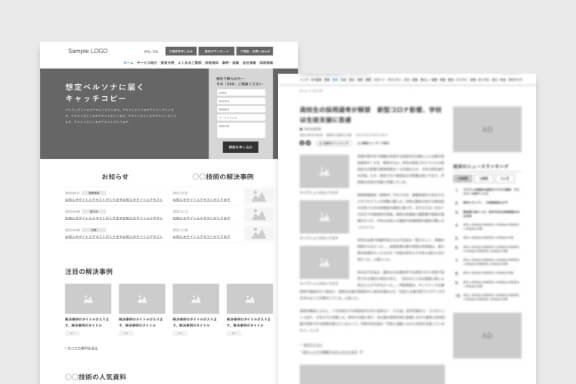Select the first active ranking tab
The width and height of the screenshot is (576, 384).
(x=463, y=179)
